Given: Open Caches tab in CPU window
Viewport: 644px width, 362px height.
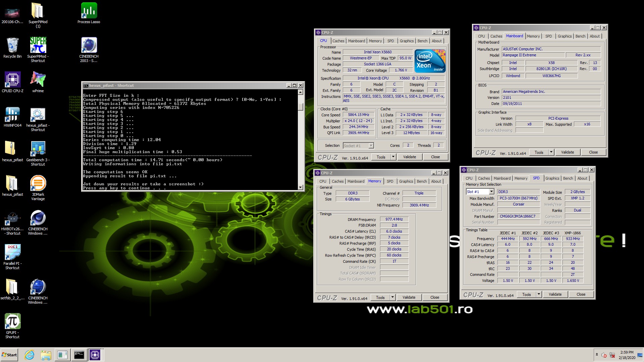Looking at the screenshot, I should [x=338, y=41].
